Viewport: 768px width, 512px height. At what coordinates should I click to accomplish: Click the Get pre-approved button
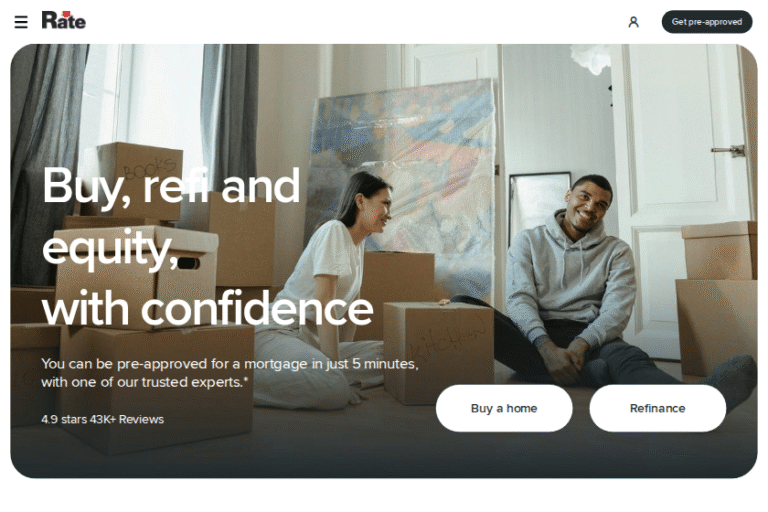[x=707, y=22]
